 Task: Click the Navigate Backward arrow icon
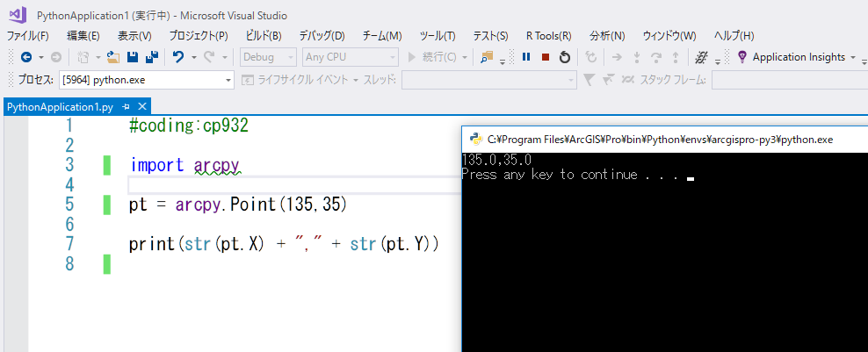[26, 57]
